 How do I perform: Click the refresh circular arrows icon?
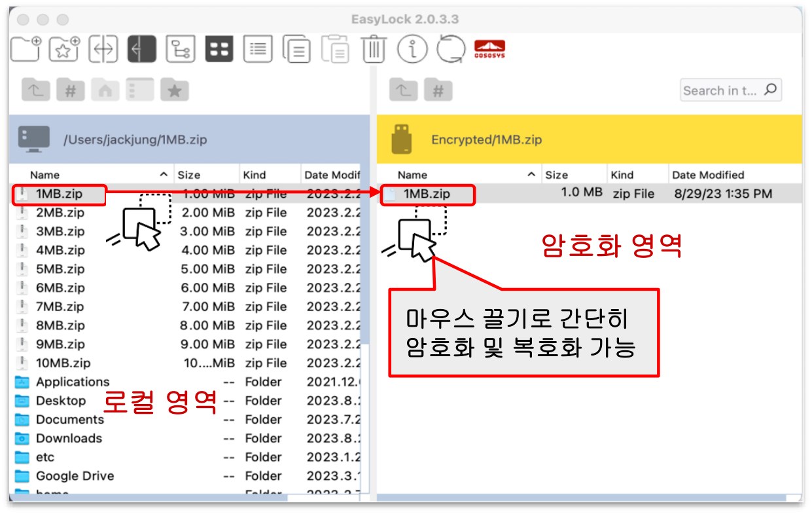point(451,49)
